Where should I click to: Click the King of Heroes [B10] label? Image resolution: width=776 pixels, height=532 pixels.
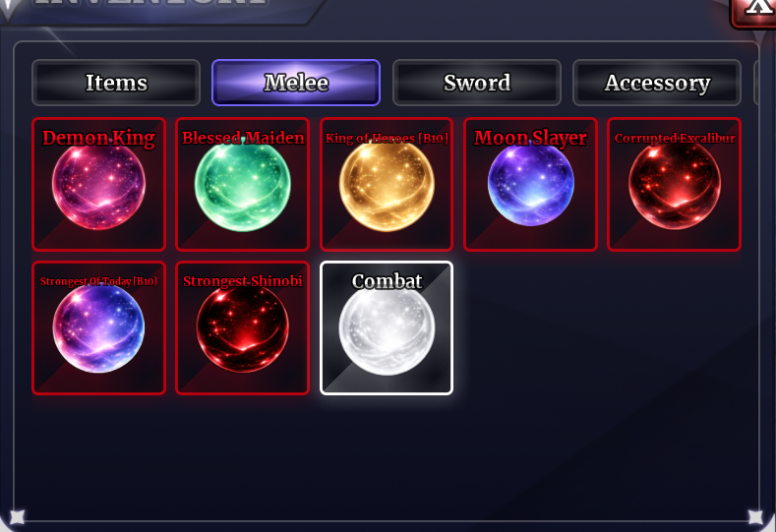[x=387, y=138]
